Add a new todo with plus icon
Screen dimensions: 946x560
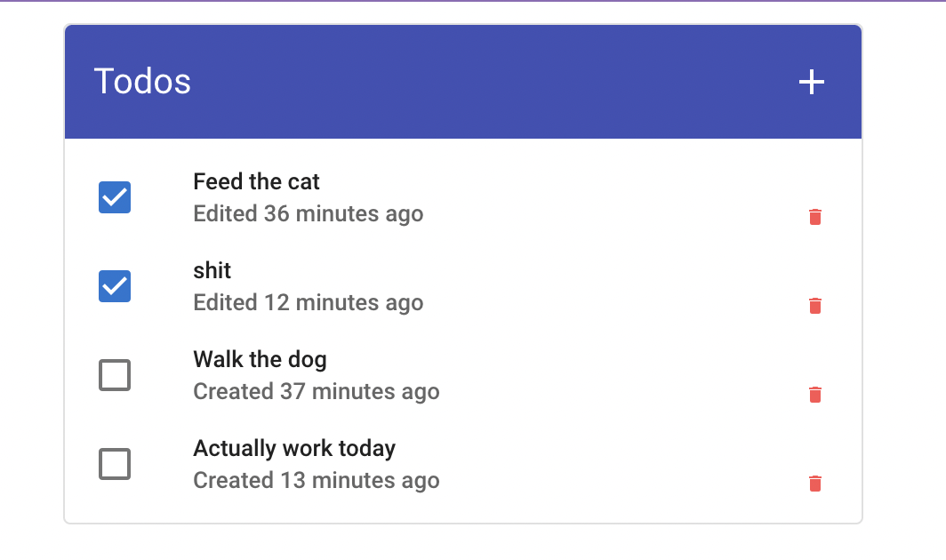(812, 82)
